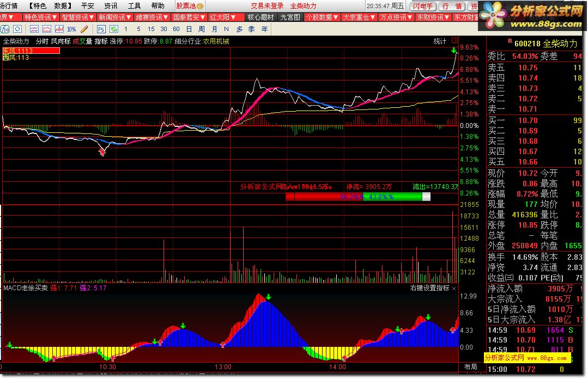Click the 统计 button on chart
Viewport: 588px width, 379px height.
[439, 41]
